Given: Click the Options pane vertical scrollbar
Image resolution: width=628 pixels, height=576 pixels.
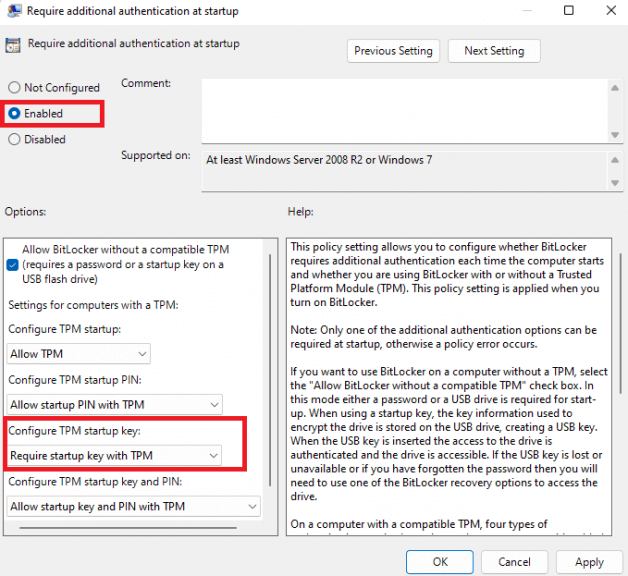Looking at the screenshot, I should [x=270, y=370].
